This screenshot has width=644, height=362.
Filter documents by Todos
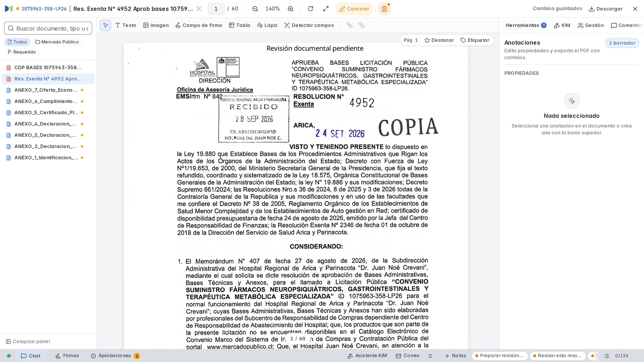(17, 42)
